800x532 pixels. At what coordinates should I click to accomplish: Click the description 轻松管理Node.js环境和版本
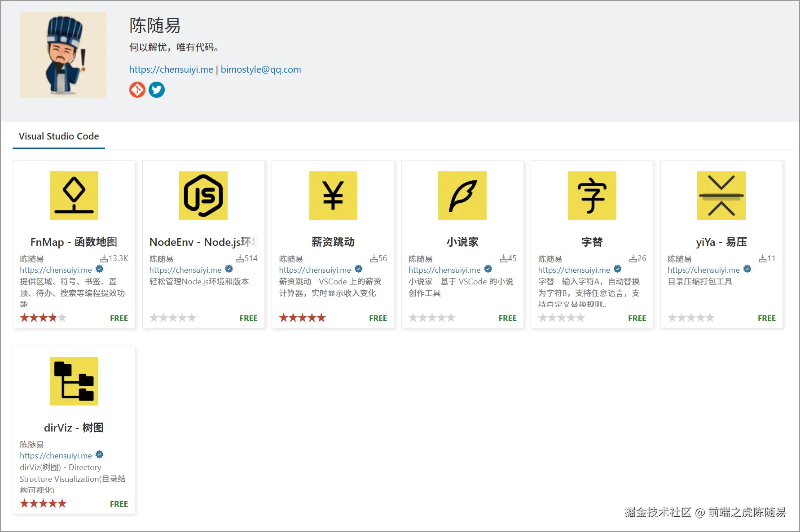[199, 282]
